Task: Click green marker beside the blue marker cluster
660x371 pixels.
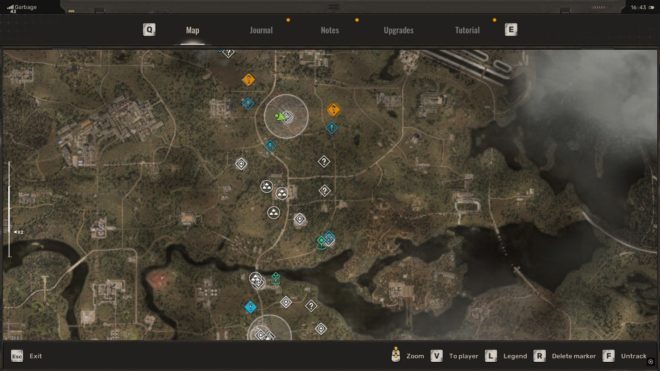Action: click(321, 241)
